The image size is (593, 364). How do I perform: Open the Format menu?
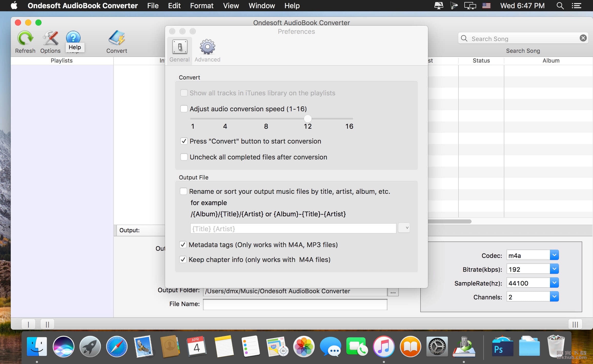[x=202, y=6]
